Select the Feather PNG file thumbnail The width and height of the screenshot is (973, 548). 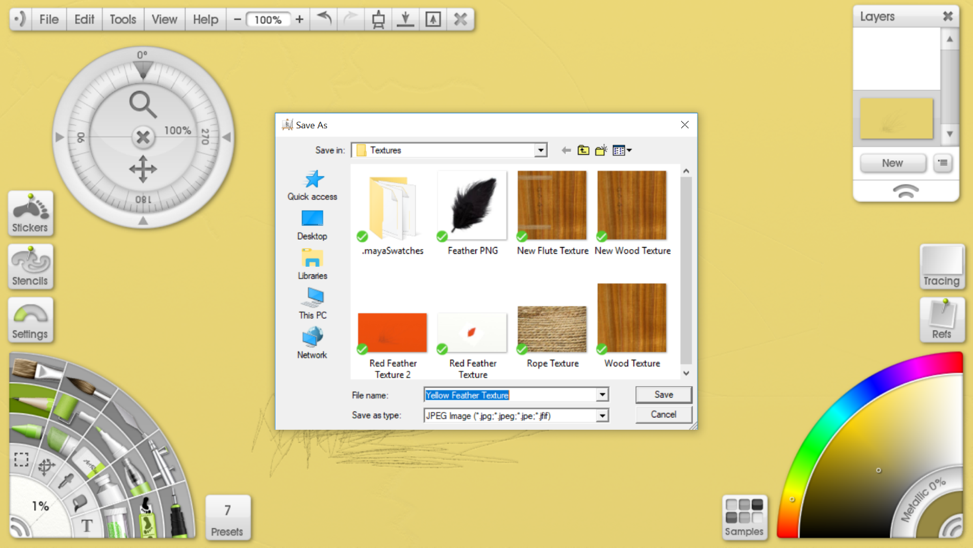coord(473,205)
